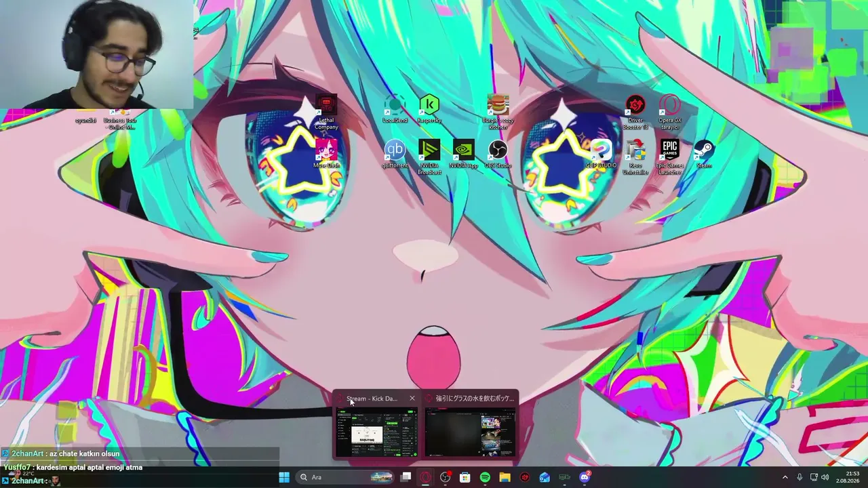Select the Revo Uninstaller desktop icon
This screenshot has height=488, width=868.
[635, 157]
